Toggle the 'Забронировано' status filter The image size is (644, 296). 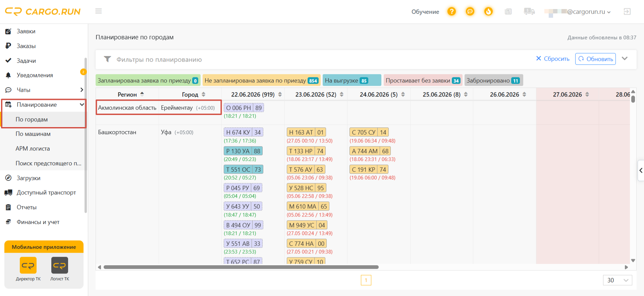493,80
